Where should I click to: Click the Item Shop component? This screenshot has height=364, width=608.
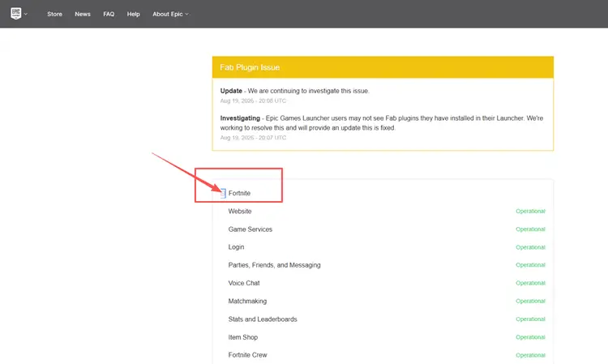pyautogui.click(x=242, y=337)
